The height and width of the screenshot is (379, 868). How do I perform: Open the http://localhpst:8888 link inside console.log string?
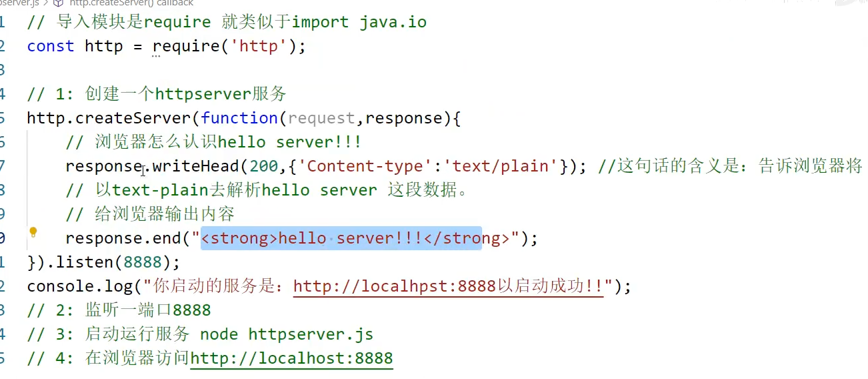395,286
